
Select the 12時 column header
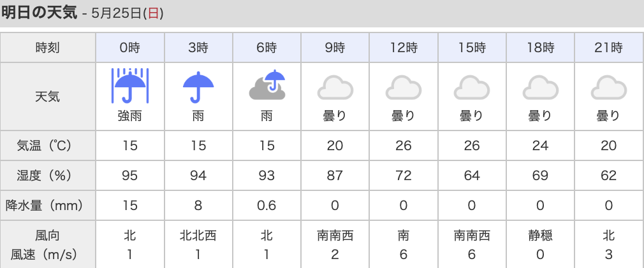point(404,48)
